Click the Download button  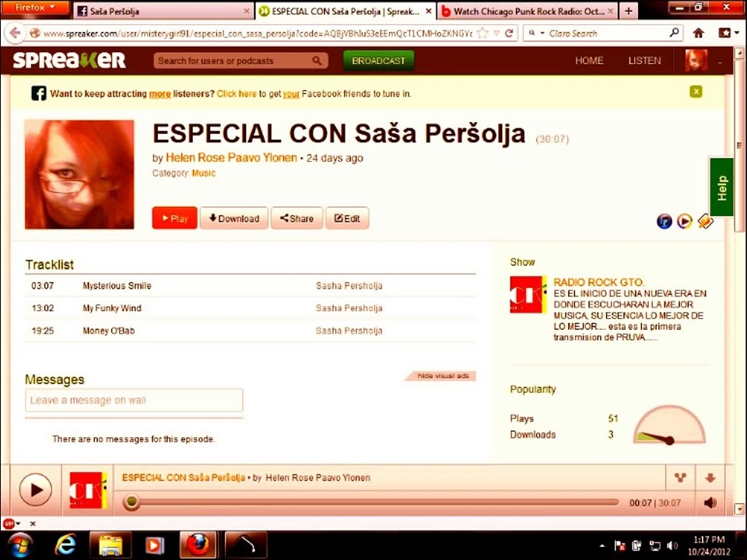(234, 218)
